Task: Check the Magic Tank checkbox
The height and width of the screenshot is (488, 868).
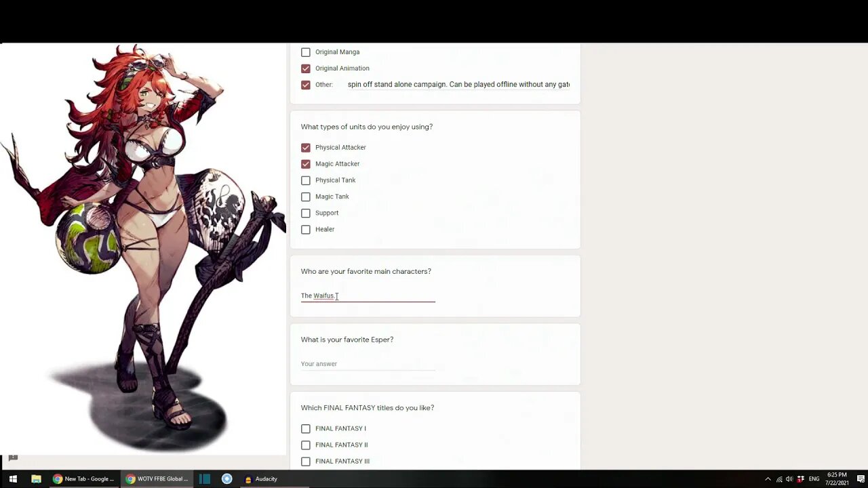Action: pos(306,197)
